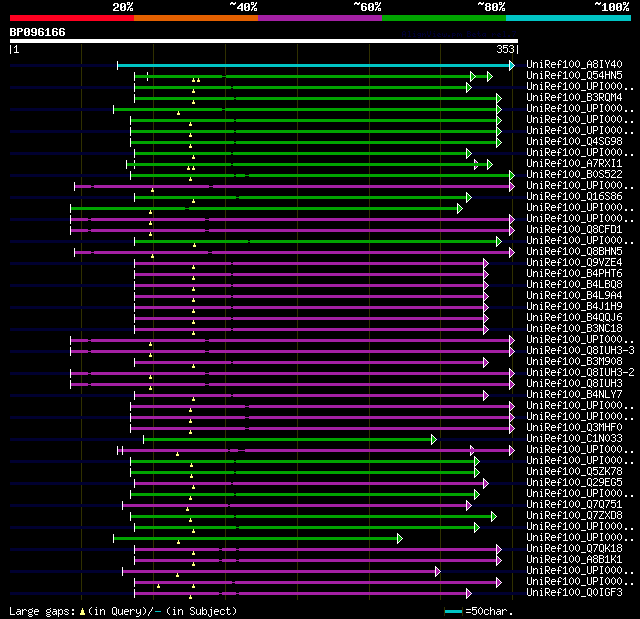Select the UniRef100_Q7ZXD8 hit label
Viewport: 640px width, 619px height.
[574, 516]
